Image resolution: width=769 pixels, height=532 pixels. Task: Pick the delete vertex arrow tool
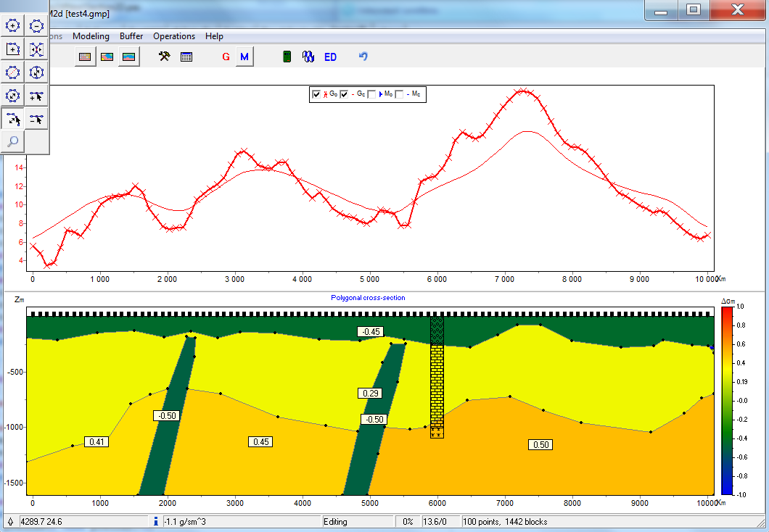click(36, 118)
